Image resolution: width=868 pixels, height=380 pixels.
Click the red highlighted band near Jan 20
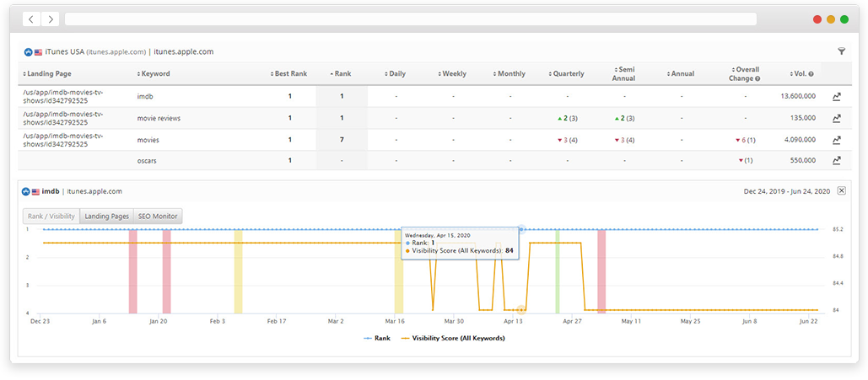pos(166,270)
